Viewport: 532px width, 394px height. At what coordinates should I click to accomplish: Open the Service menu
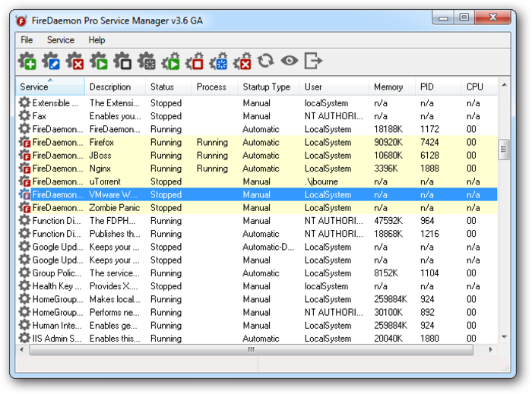click(60, 40)
